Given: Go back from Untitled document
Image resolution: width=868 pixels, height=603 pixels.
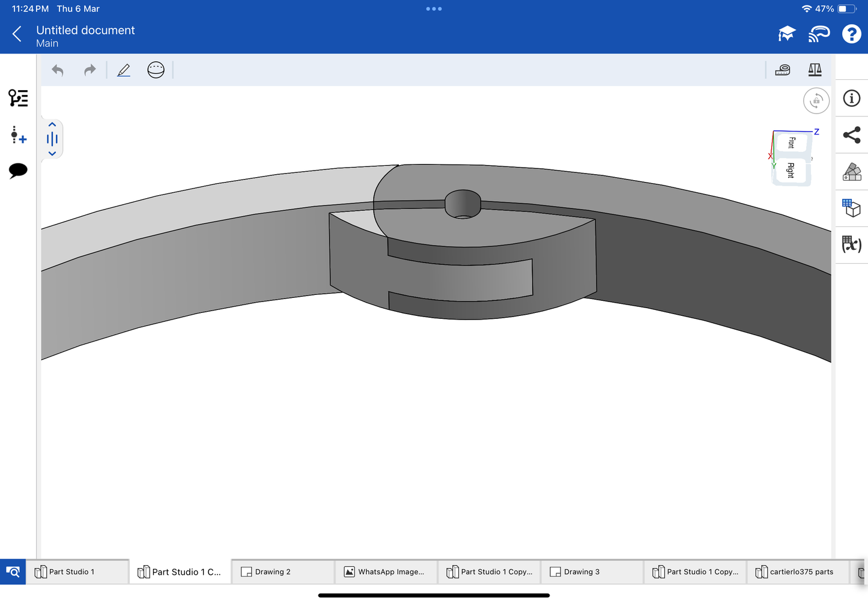Looking at the screenshot, I should tap(17, 34).
